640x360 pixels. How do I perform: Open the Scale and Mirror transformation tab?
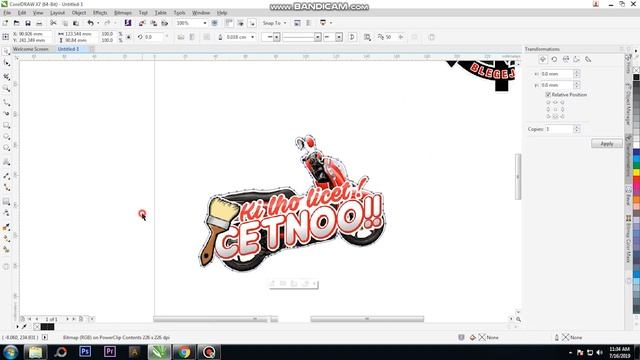[x=566, y=60]
